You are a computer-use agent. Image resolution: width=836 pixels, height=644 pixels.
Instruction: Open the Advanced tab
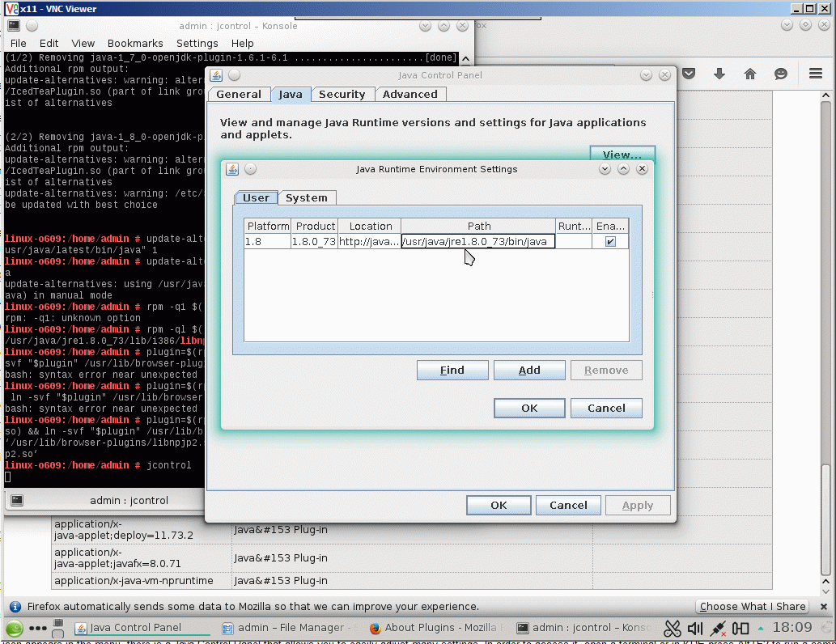click(x=410, y=95)
